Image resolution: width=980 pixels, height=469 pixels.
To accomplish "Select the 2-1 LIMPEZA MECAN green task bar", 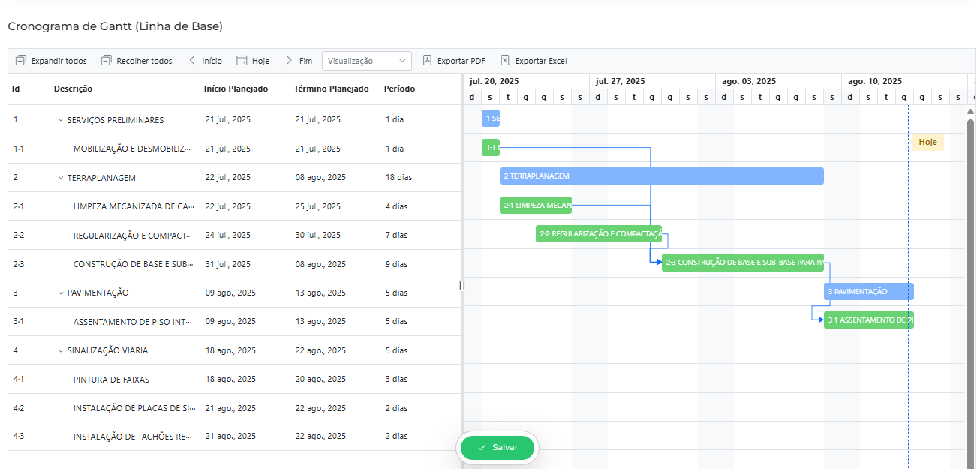I will (536, 206).
